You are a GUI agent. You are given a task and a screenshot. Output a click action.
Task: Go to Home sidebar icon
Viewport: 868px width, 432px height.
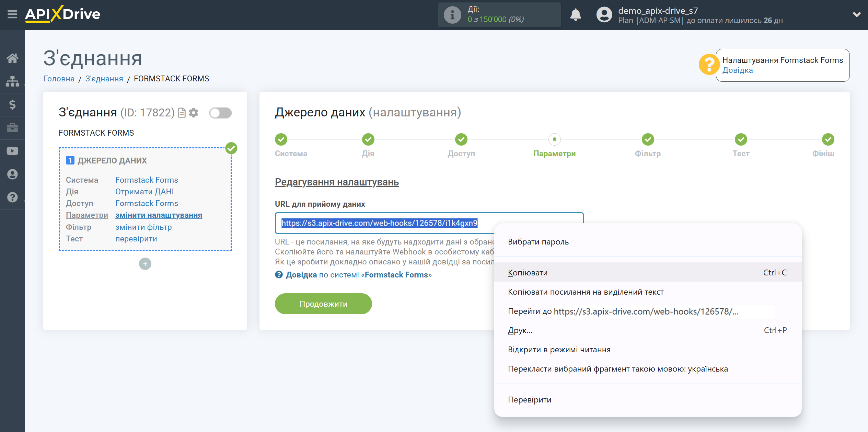[x=12, y=58]
